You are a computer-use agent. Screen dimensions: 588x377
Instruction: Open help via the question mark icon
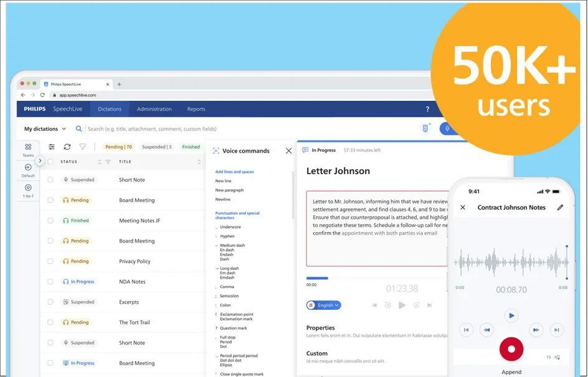click(x=427, y=108)
